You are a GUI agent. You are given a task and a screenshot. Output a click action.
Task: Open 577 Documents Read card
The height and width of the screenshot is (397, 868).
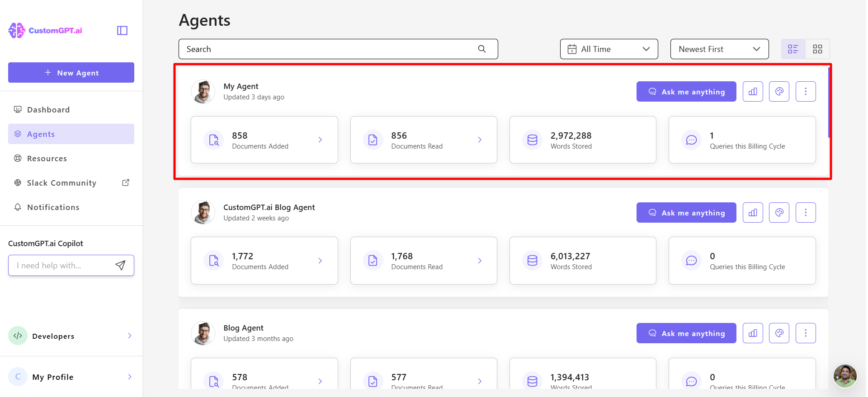point(424,374)
